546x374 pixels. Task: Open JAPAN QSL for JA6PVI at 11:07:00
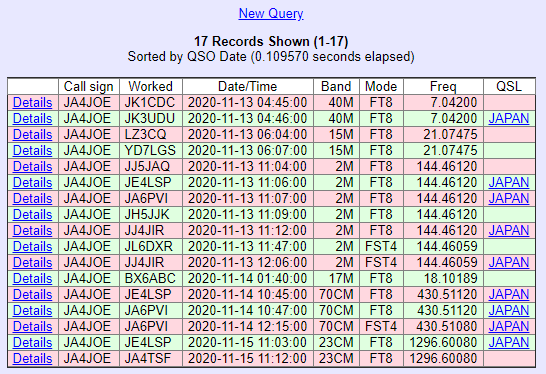[x=509, y=198]
